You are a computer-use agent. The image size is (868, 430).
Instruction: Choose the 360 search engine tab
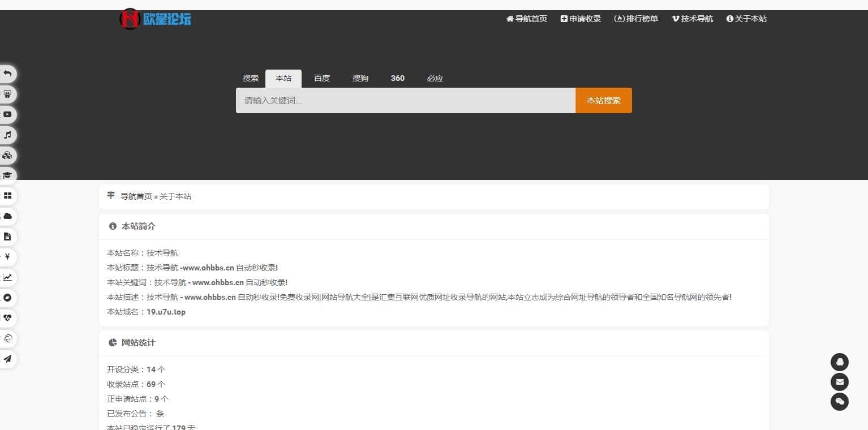coord(397,78)
